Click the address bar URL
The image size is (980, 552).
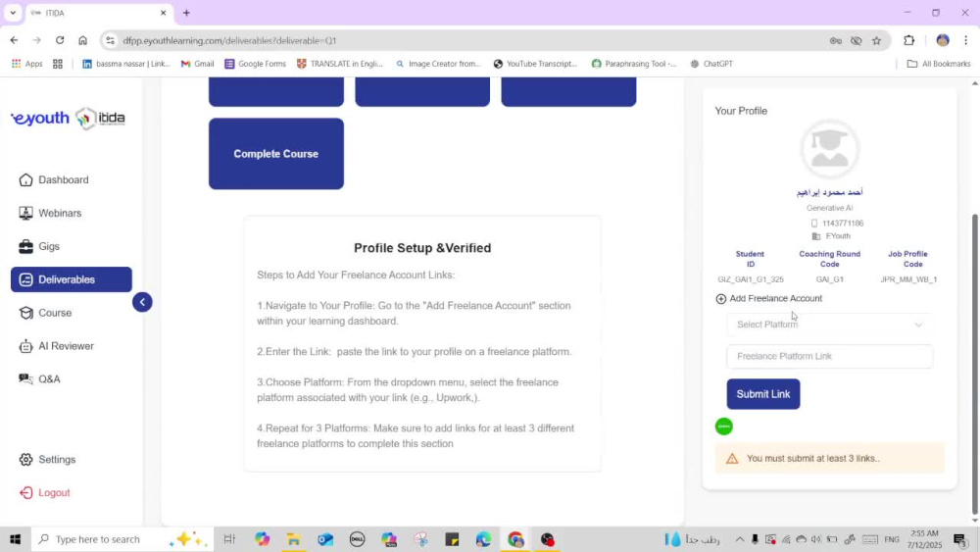(x=229, y=40)
